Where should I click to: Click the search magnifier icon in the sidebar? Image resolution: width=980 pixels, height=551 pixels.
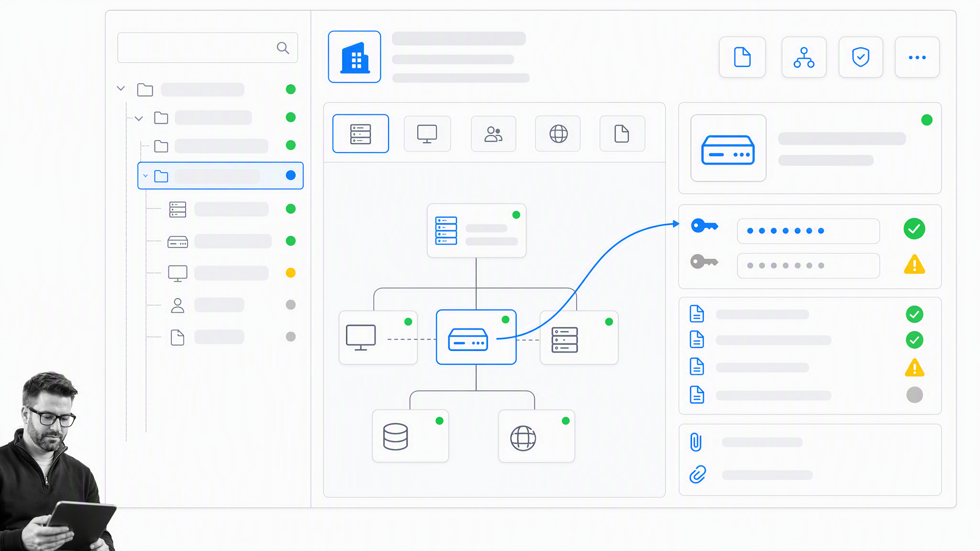coord(283,48)
